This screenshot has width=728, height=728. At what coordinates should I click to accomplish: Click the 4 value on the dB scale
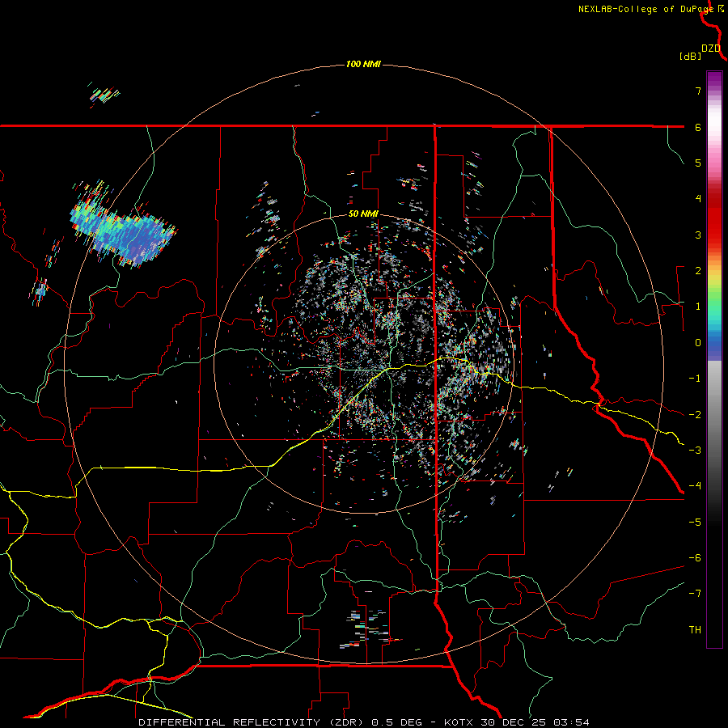coord(698,199)
